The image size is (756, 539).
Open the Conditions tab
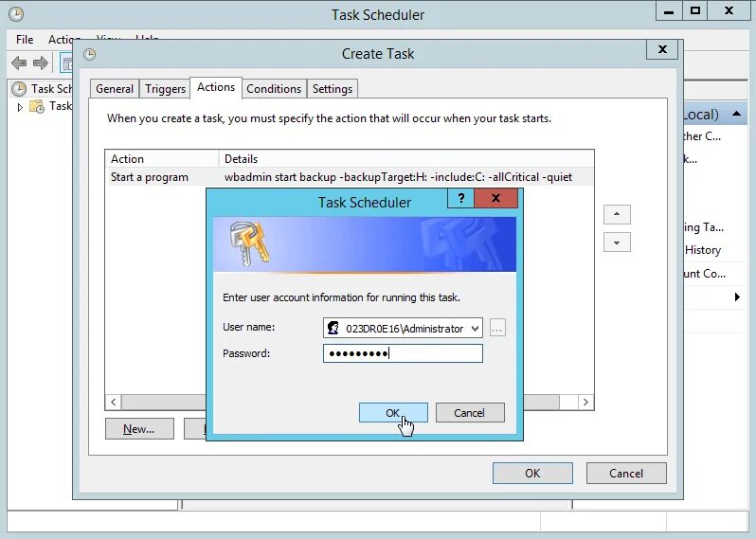[274, 89]
